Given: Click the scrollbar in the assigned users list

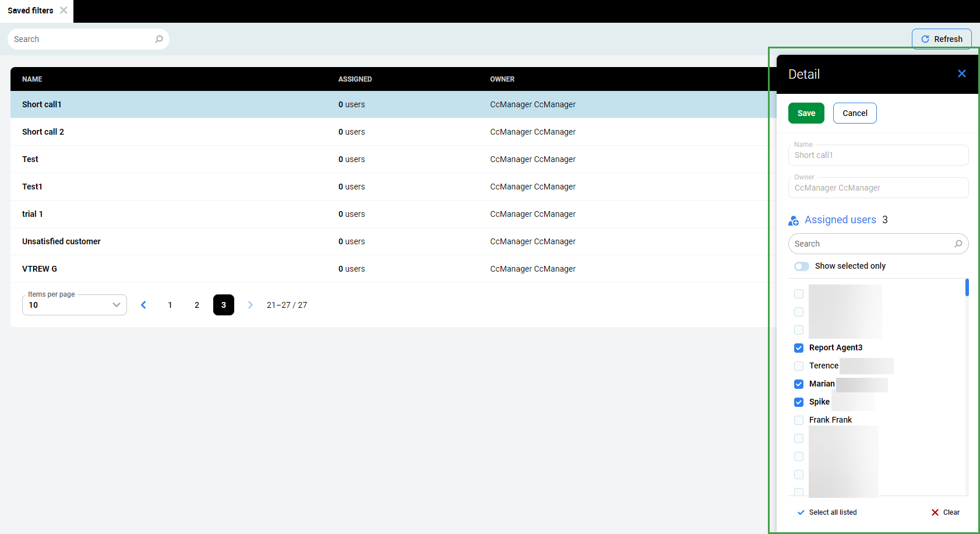Looking at the screenshot, I should pyautogui.click(x=967, y=287).
